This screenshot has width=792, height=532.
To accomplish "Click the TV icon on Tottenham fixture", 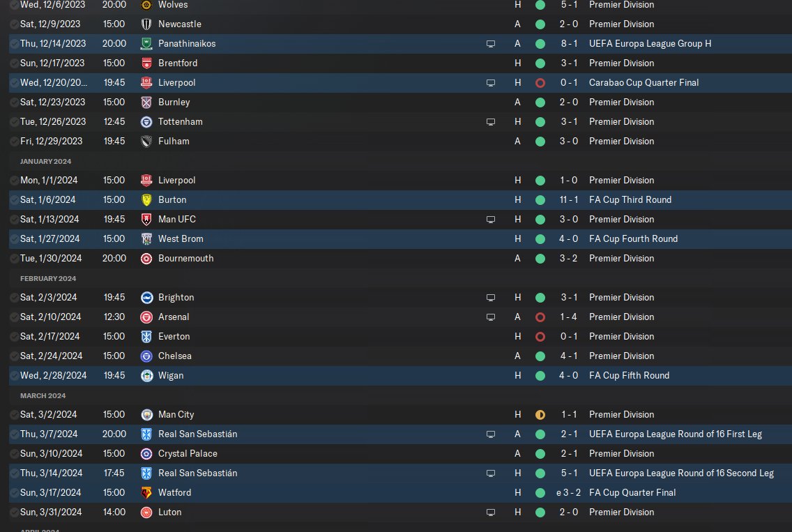I will pos(490,122).
